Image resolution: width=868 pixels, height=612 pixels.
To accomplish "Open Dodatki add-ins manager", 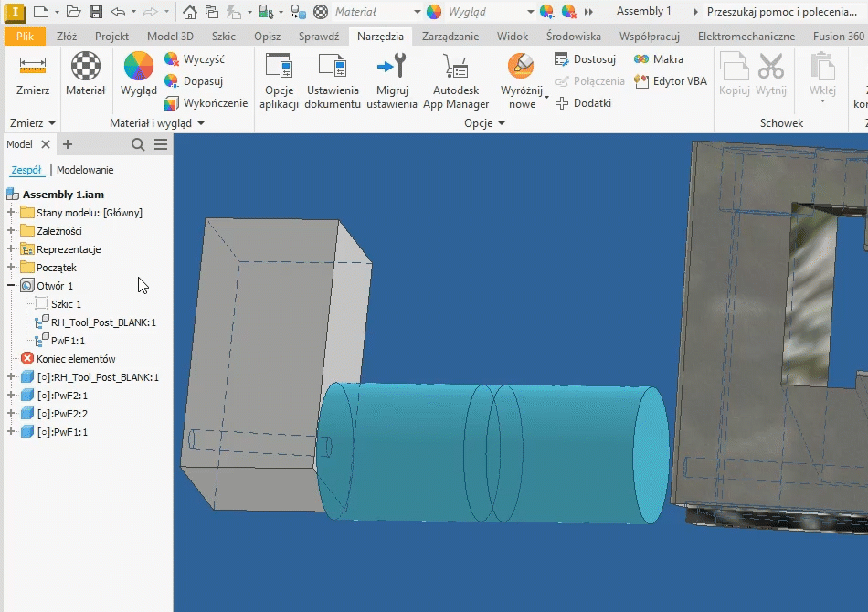I will 583,103.
